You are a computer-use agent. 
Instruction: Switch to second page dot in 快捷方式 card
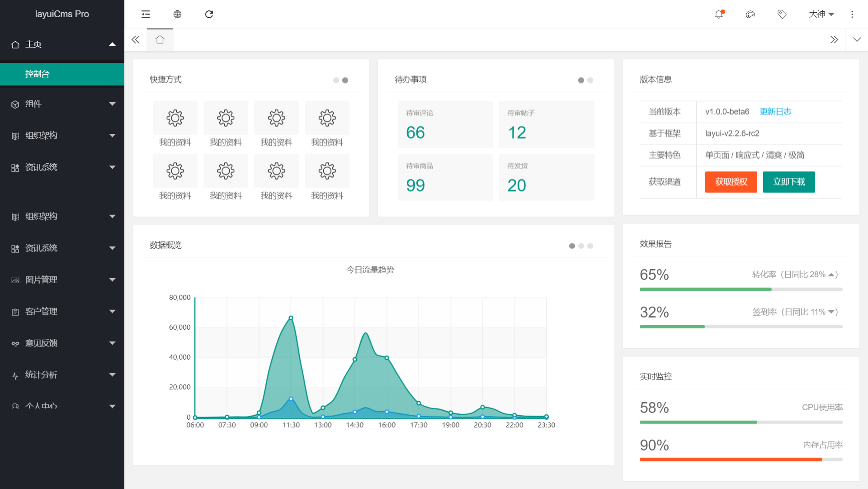[345, 81]
